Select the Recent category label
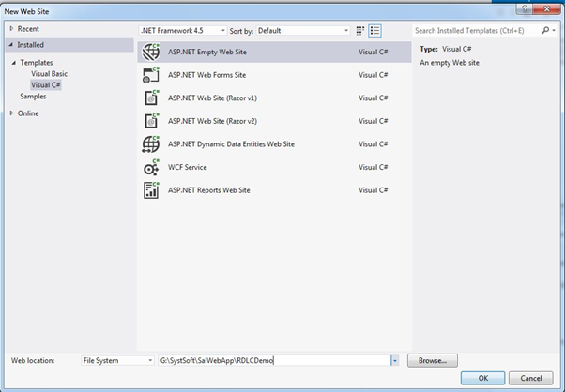 click(28, 29)
